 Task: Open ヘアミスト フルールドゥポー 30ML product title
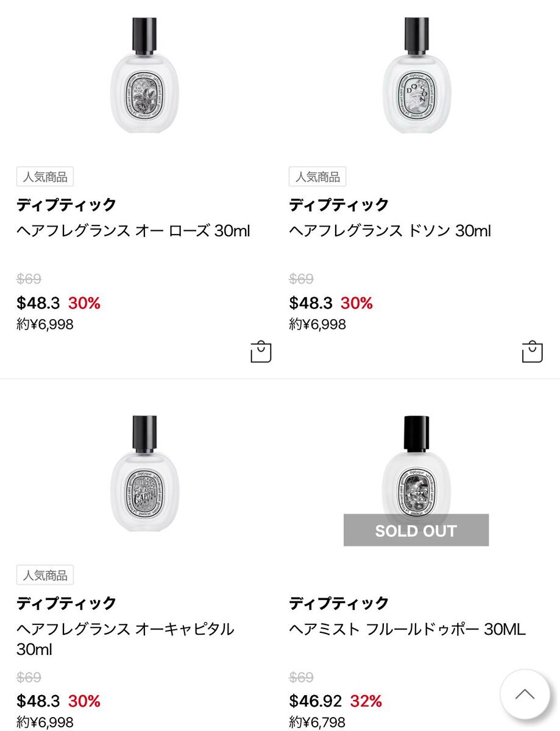tap(407, 629)
